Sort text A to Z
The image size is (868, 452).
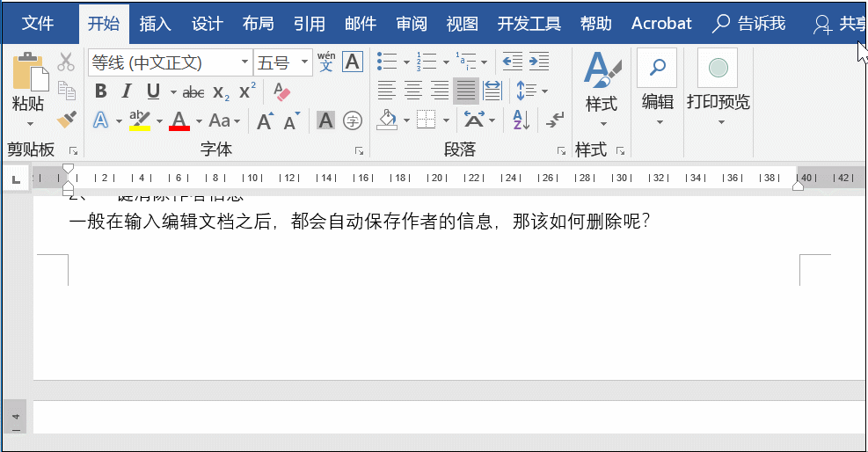(521, 120)
